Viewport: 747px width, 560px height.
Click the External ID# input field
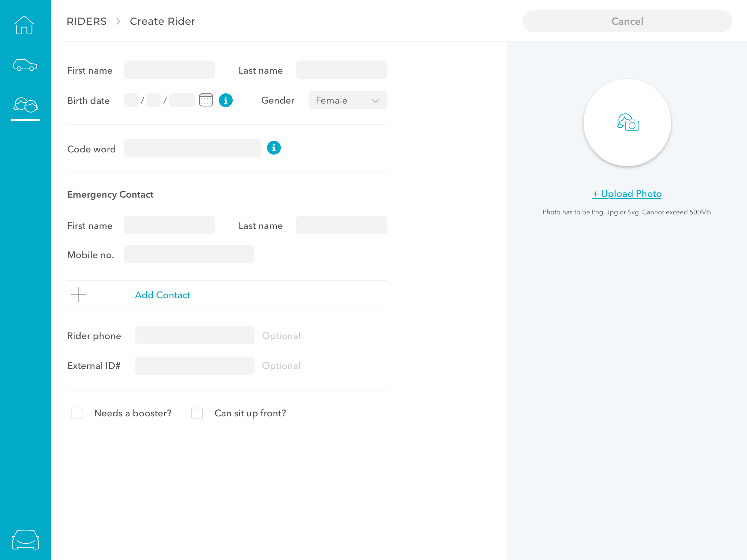coord(194,366)
